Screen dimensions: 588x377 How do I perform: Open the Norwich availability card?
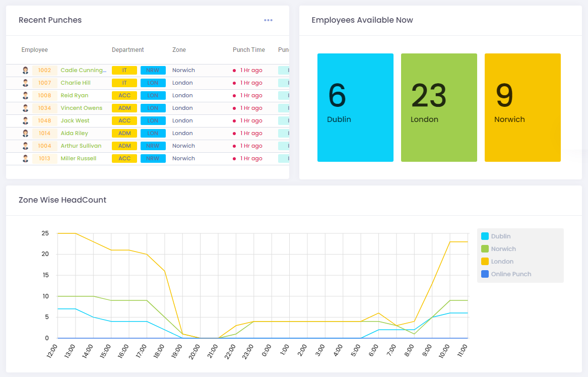522,108
